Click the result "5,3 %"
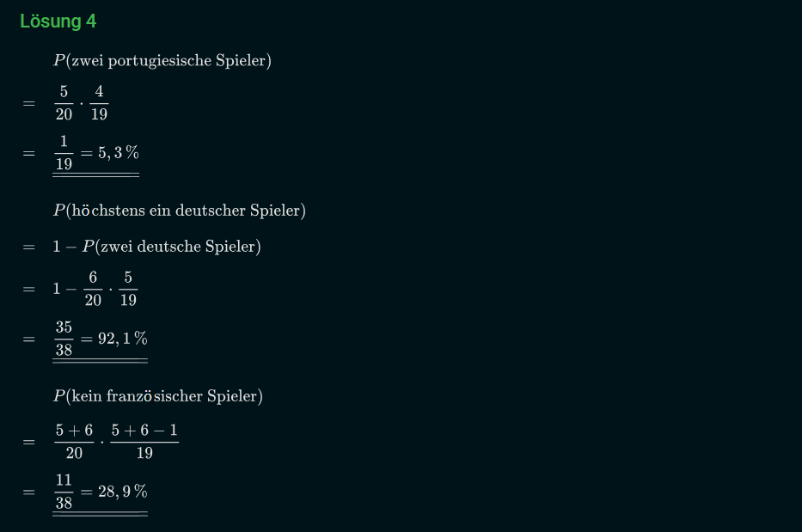 click(x=118, y=153)
